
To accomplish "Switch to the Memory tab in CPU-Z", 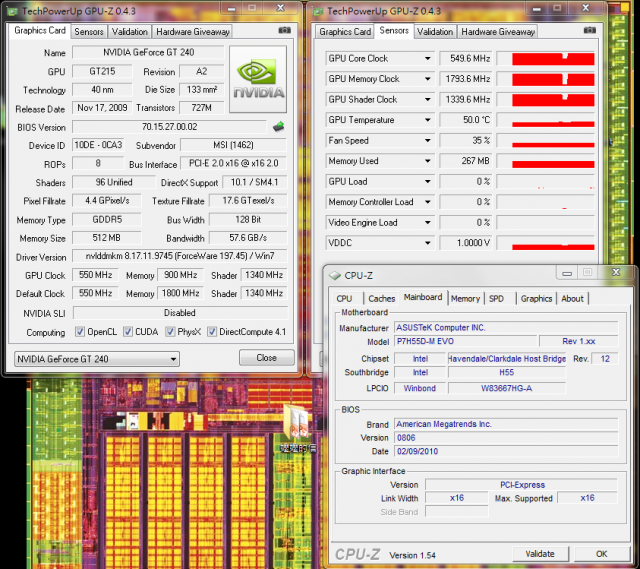I will [465, 299].
